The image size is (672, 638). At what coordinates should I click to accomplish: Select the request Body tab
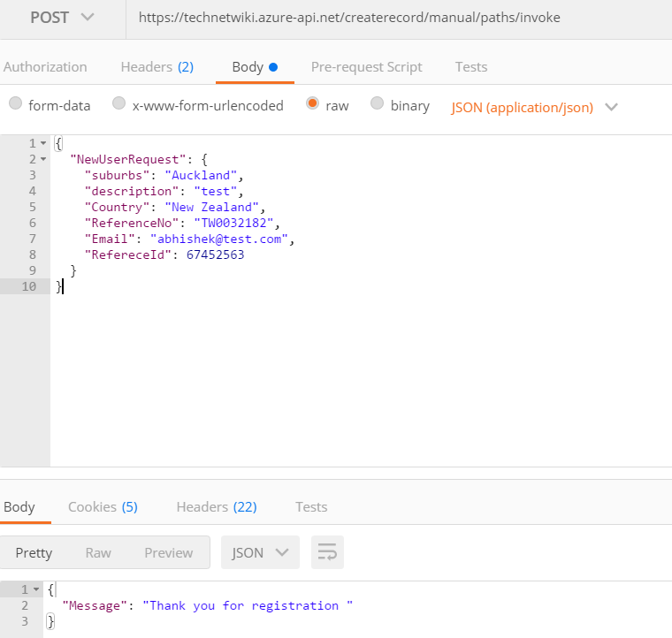[x=255, y=67]
